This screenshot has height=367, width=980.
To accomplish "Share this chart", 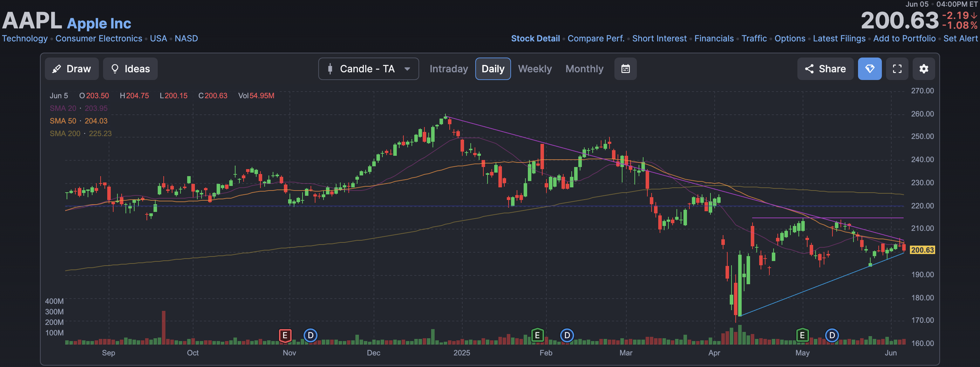I will coord(825,69).
